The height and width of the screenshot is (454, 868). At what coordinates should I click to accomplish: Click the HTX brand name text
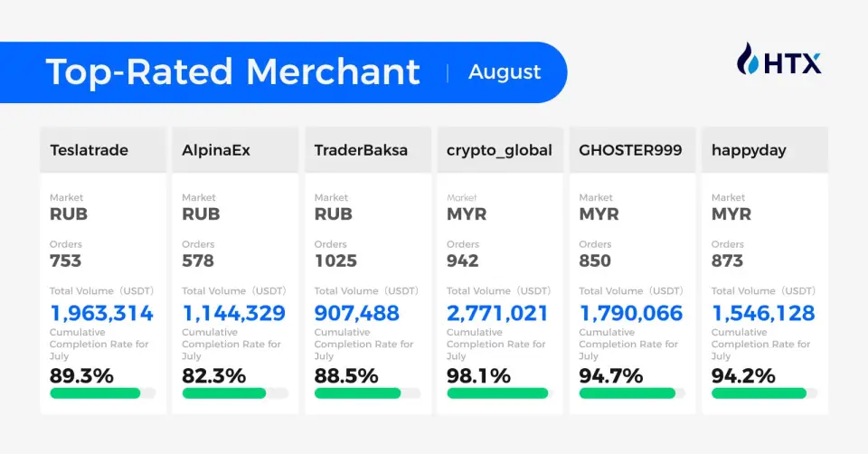(792, 63)
